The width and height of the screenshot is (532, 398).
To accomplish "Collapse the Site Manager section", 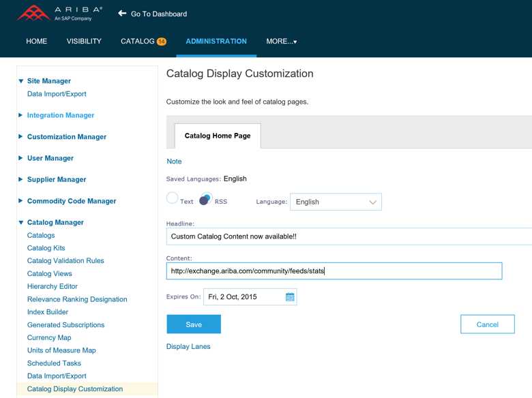I will tap(21, 81).
